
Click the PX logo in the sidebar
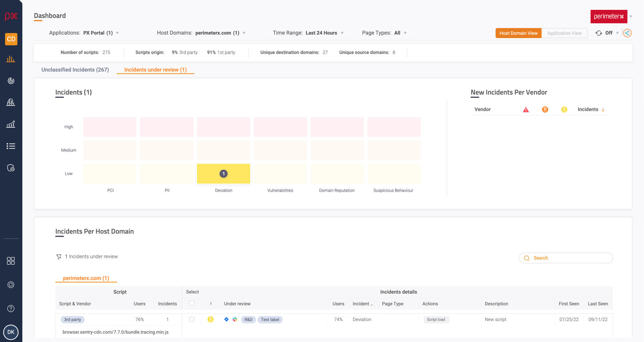coord(11,16)
